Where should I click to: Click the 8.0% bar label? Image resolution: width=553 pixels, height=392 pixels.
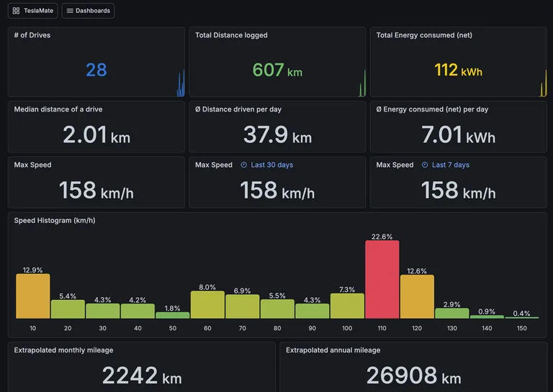click(x=207, y=287)
